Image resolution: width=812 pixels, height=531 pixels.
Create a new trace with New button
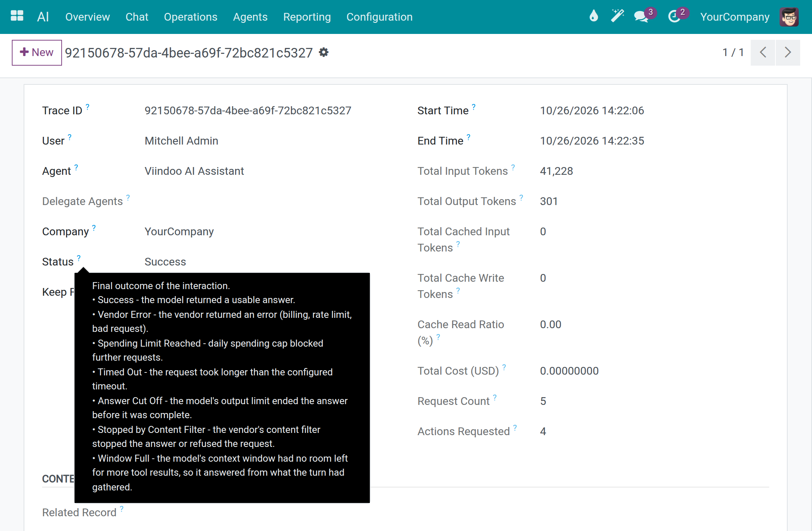click(37, 52)
